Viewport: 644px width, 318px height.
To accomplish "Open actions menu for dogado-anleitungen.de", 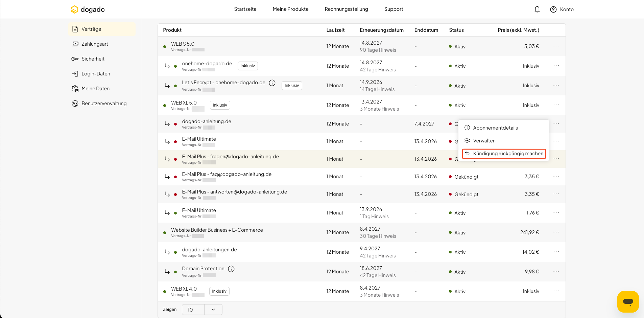I will click(x=556, y=252).
